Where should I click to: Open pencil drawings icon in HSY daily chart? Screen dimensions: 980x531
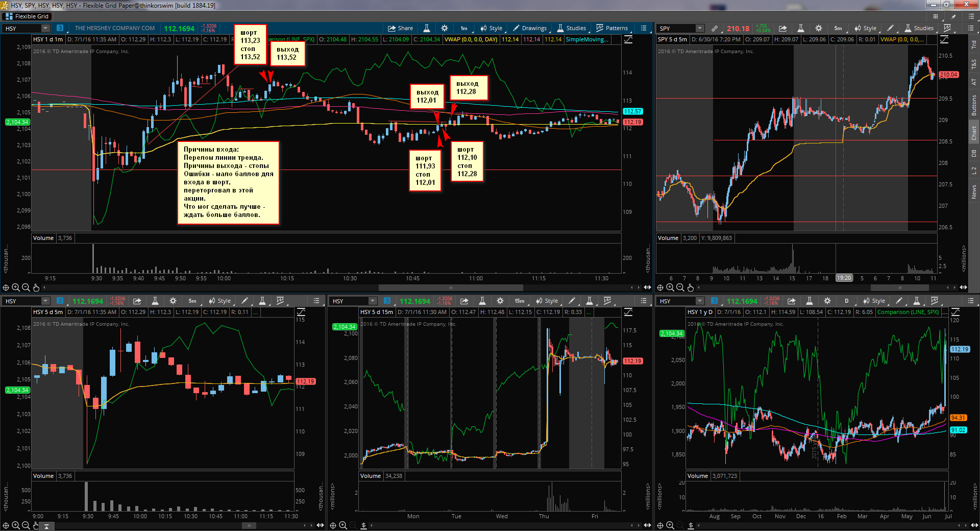(899, 301)
